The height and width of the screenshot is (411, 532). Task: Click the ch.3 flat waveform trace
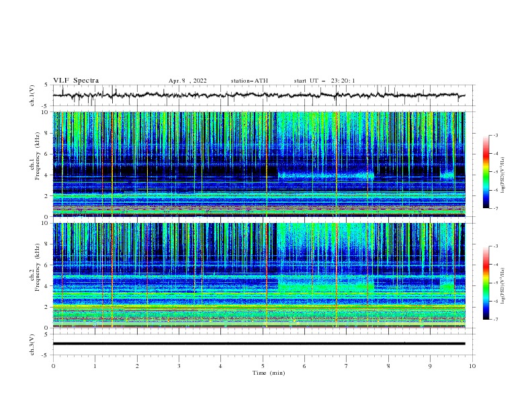[259, 344]
